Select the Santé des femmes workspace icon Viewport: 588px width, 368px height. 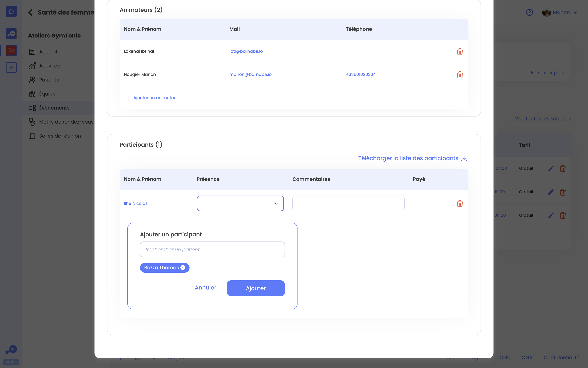tap(11, 50)
